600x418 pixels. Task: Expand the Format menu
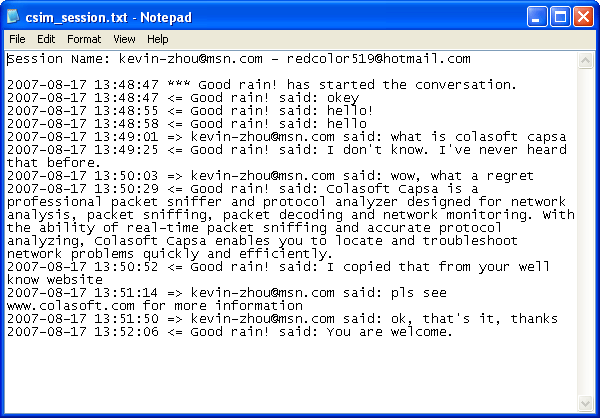[x=84, y=39]
